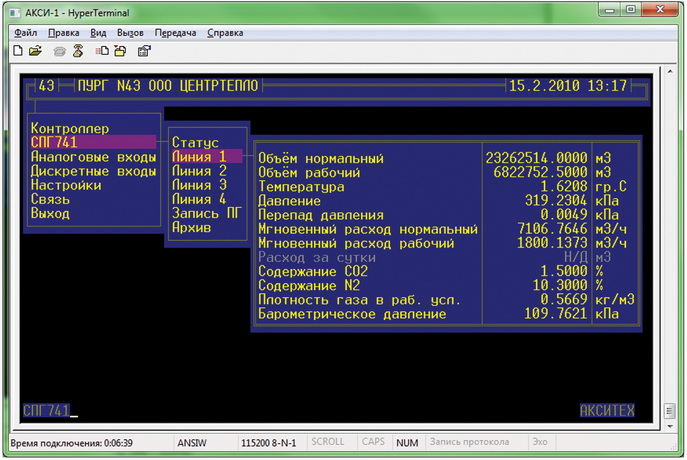
Task: Click the greyed Расход за сутки label
Action: [x=317, y=257]
